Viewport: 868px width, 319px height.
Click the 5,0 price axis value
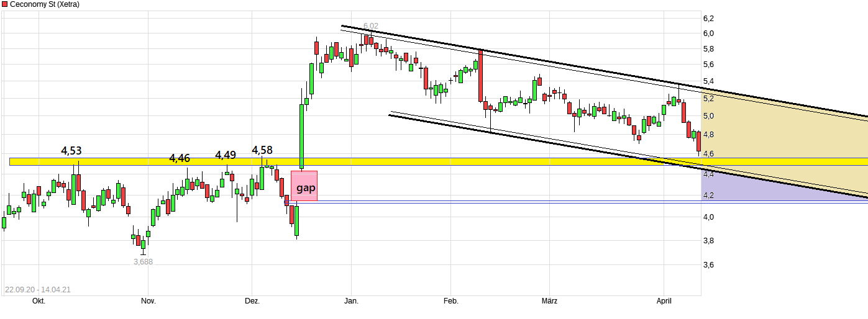coord(708,116)
